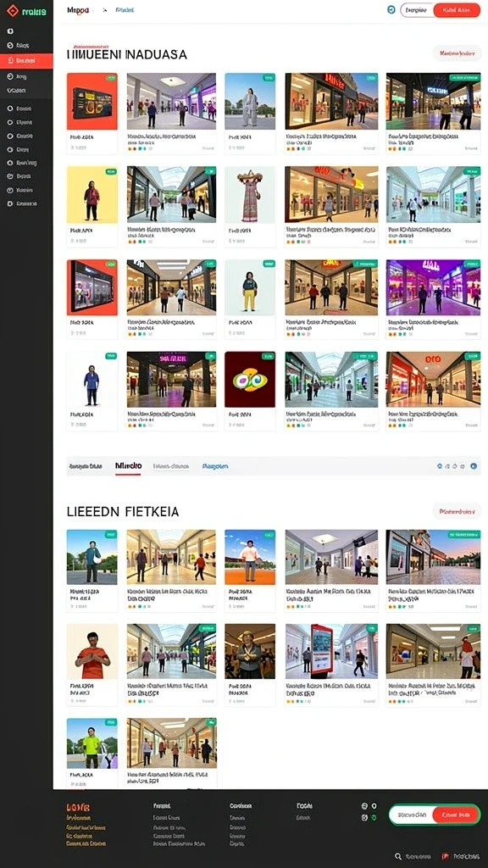Click the green badge on the orange device card
Screen dimensions: 488x868
(111, 79)
